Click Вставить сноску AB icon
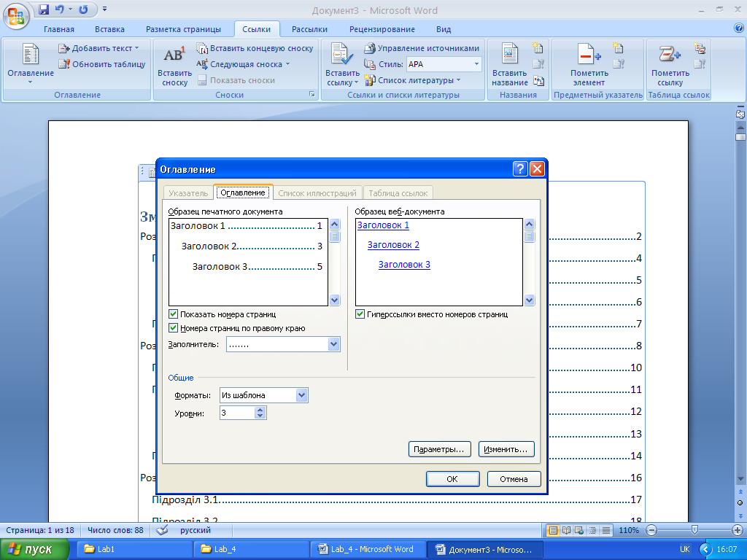The width and height of the screenshot is (747, 560). [174, 55]
